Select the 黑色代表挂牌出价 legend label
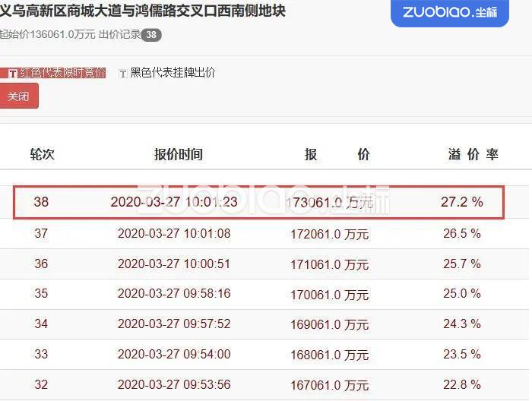Viewport: 532px width, 401px height. coord(173,73)
